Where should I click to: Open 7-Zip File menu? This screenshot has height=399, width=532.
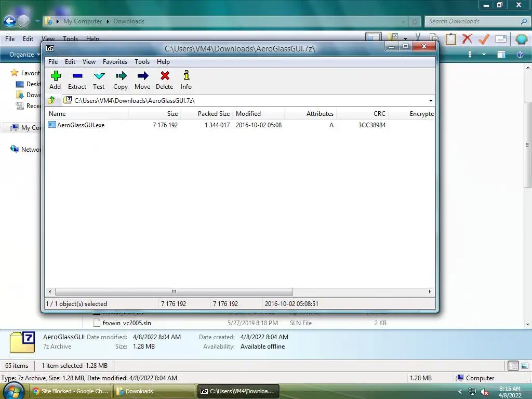(53, 62)
